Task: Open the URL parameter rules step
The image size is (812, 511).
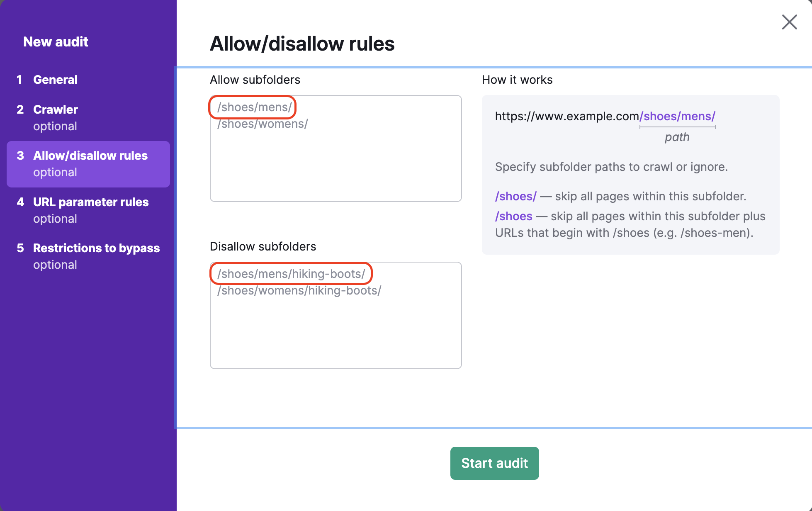Action: coord(90,202)
